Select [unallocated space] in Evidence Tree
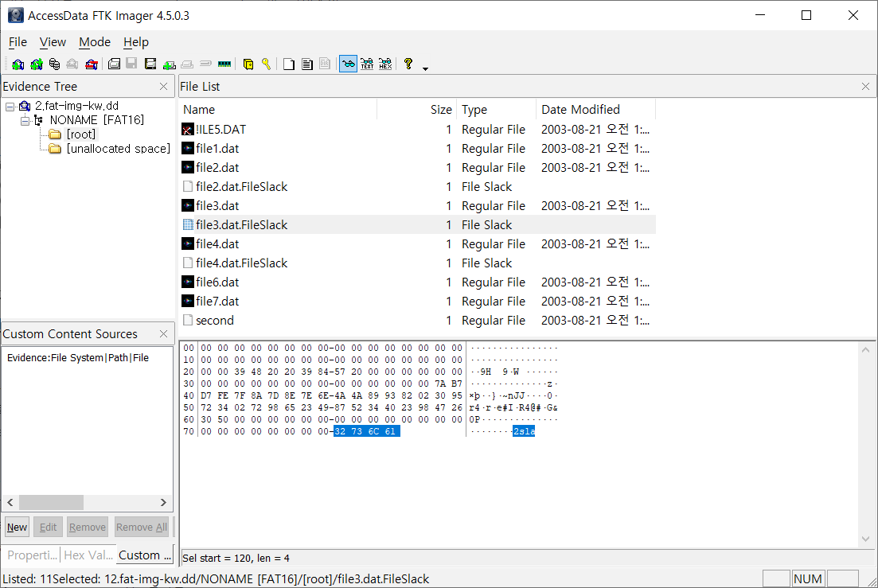This screenshot has height=588, width=878. [118, 149]
